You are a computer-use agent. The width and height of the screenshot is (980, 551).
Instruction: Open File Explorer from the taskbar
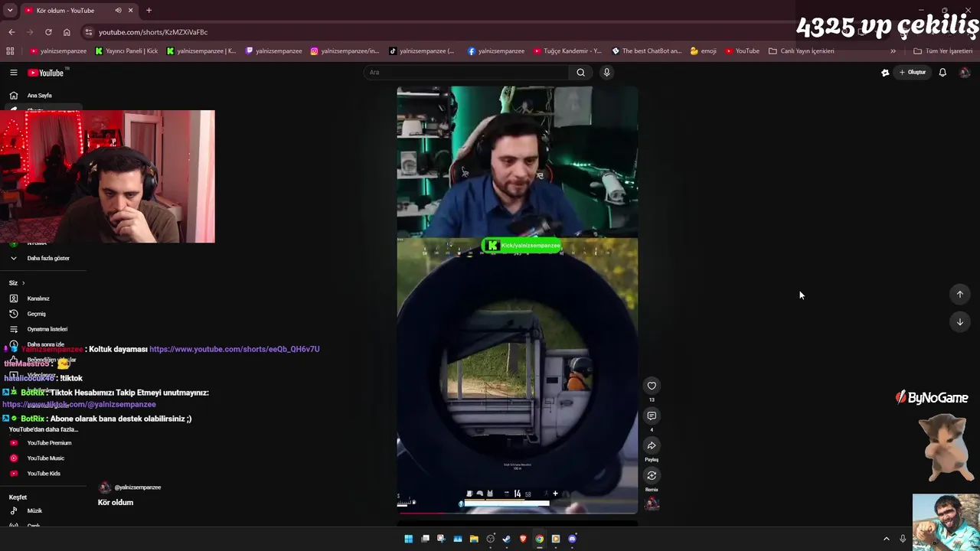pyautogui.click(x=474, y=539)
